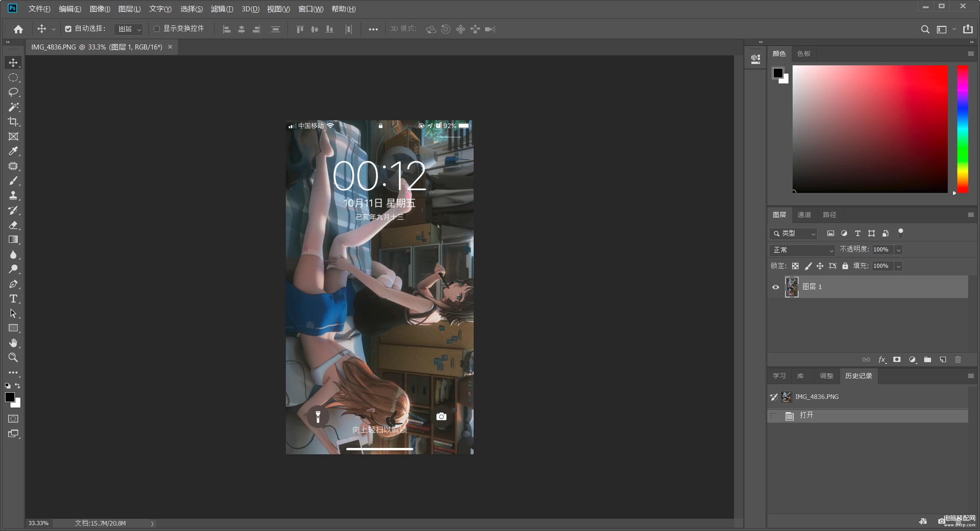Switch to the 通道 tab
The width and height of the screenshot is (980, 531).
point(804,215)
